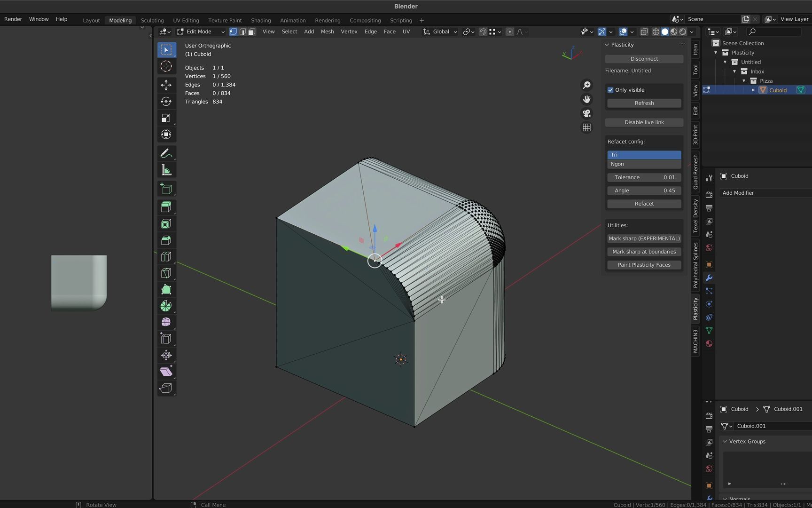Expand the Cuboid object in outliner
Viewport: 812px width, 508px height.
[x=753, y=90]
